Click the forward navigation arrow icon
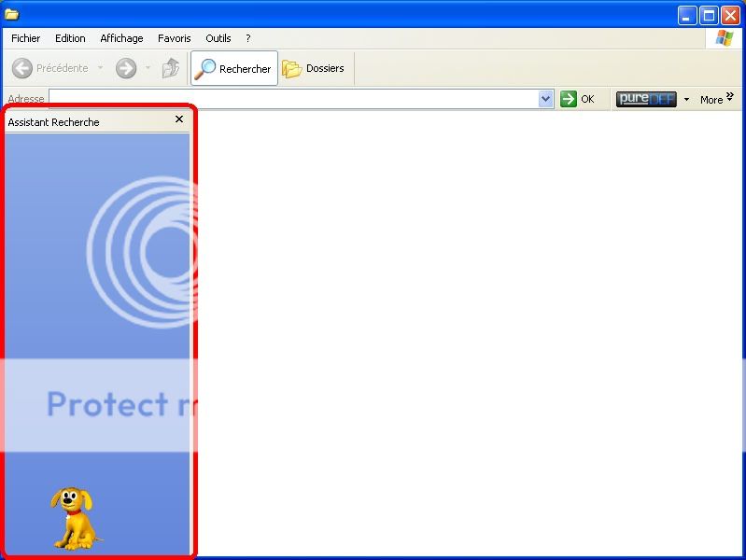The height and width of the screenshot is (560, 746). [x=126, y=68]
